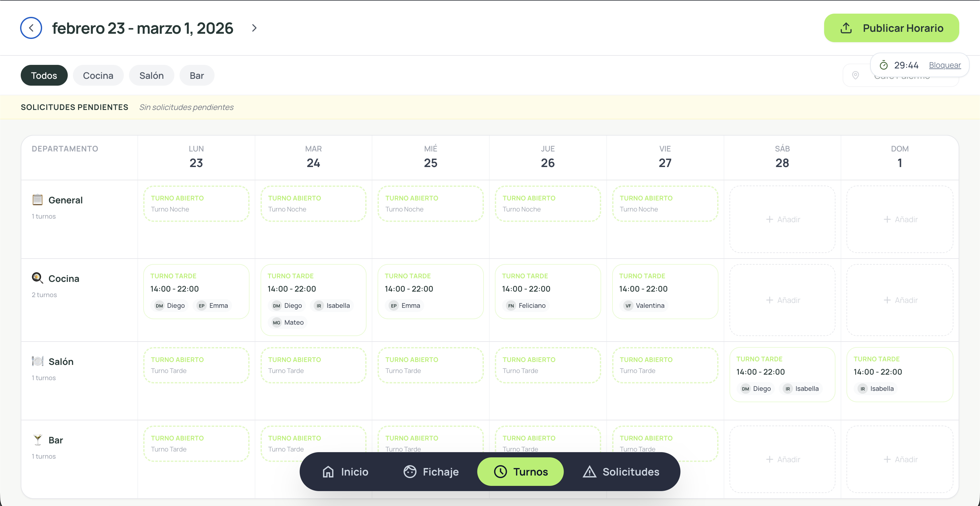Filter shifts by Cocina department
Image resolution: width=980 pixels, height=506 pixels.
click(x=98, y=75)
